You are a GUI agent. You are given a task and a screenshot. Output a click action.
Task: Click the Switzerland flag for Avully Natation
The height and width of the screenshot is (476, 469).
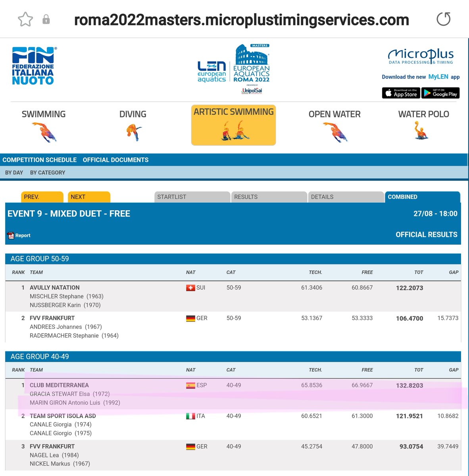click(190, 288)
